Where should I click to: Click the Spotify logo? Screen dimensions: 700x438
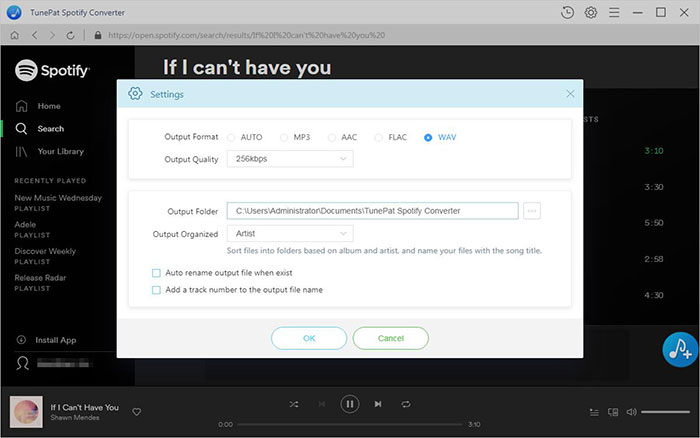[52, 70]
